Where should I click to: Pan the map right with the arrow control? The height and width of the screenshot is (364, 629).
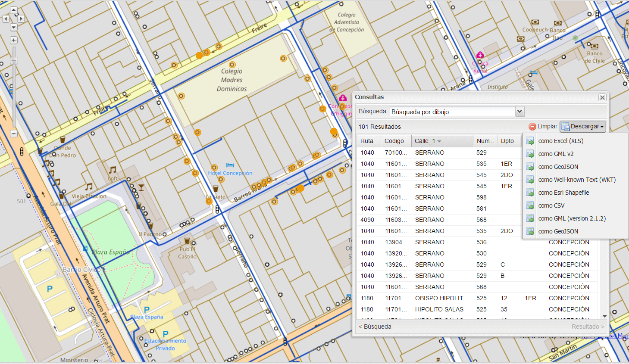click(21, 19)
